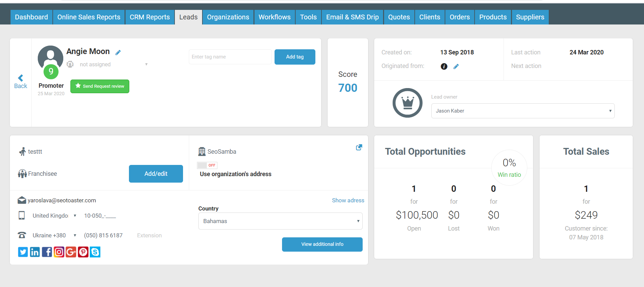
Task: Open United Kingdom mobile country code dropdown
Action: tap(54, 216)
